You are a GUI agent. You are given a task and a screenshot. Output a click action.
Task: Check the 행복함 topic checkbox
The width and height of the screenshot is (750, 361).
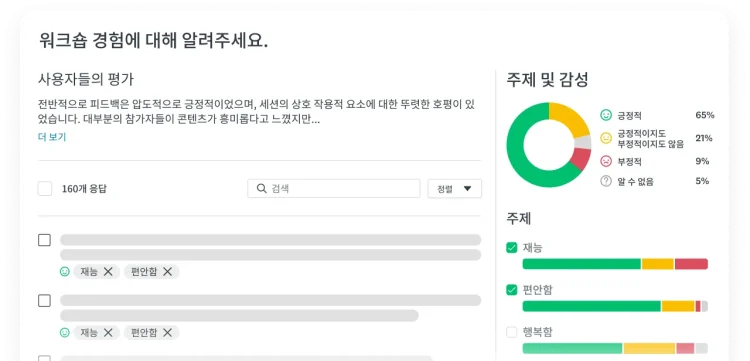[x=512, y=332]
